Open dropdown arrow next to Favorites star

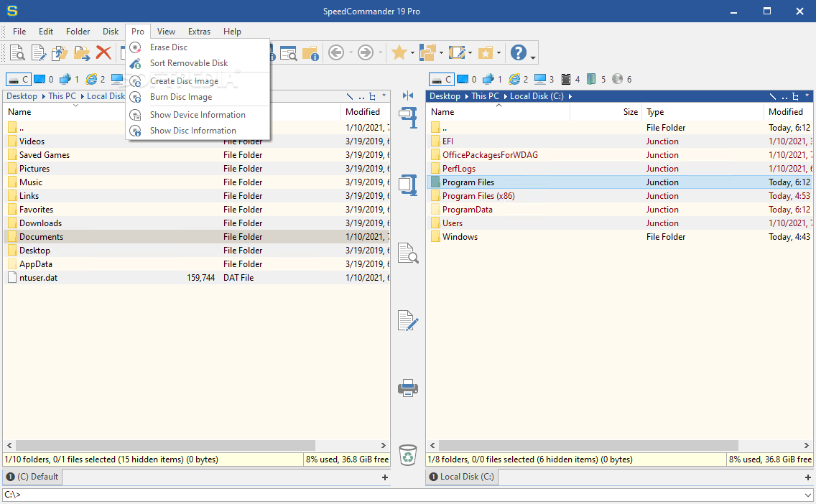[412, 53]
